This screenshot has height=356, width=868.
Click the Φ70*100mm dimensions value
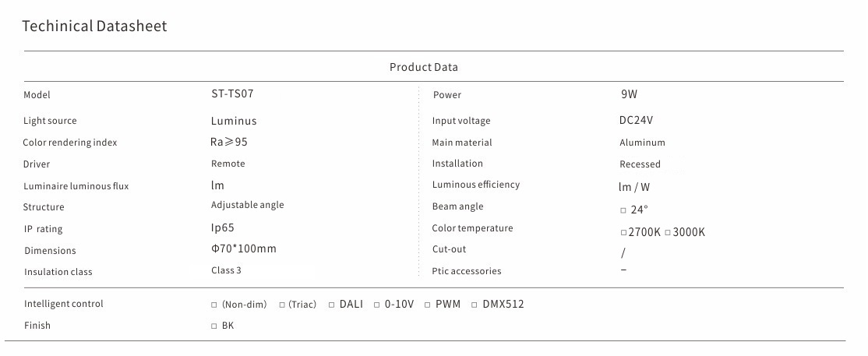click(x=244, y=248)
